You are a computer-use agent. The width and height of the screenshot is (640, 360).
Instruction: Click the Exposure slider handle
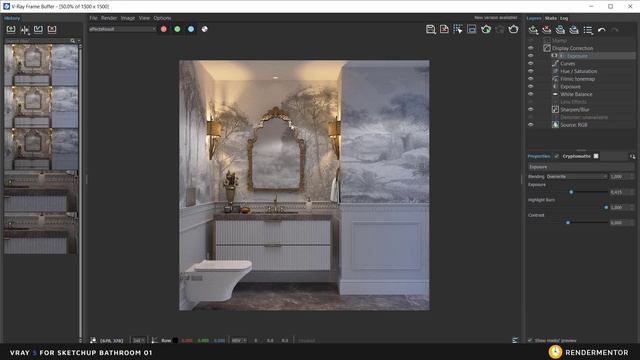(x=571, y=192)
